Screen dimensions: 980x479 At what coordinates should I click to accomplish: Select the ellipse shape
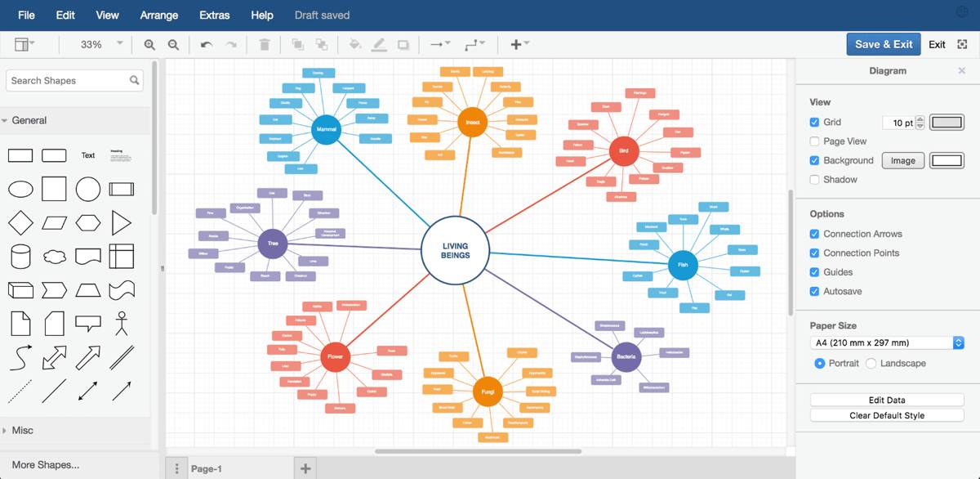tap(20, 190)
